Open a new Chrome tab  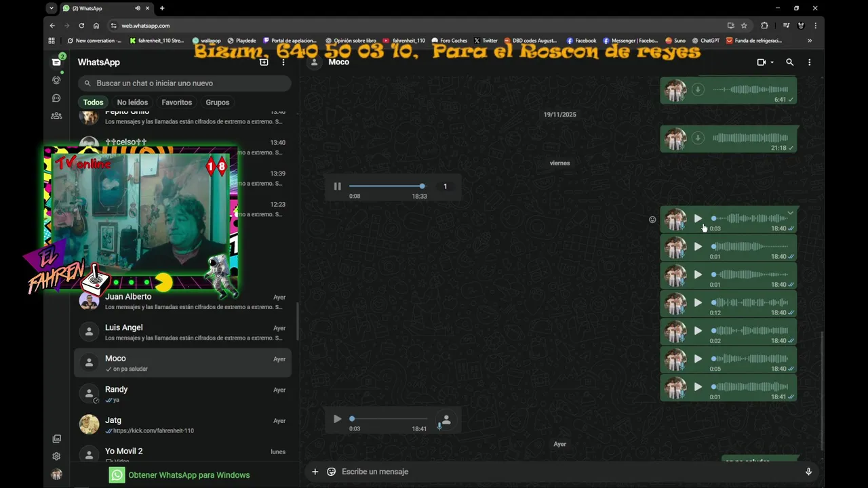point(161,8)
